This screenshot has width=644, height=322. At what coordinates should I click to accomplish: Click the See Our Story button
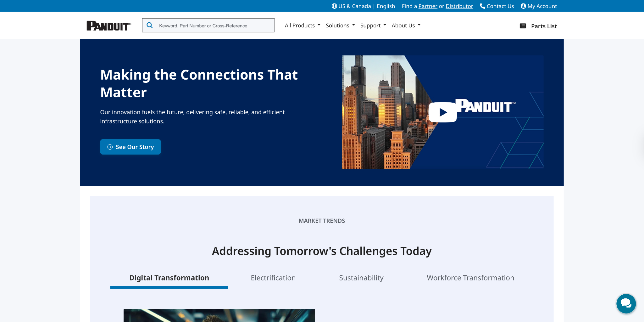[130, 147]
